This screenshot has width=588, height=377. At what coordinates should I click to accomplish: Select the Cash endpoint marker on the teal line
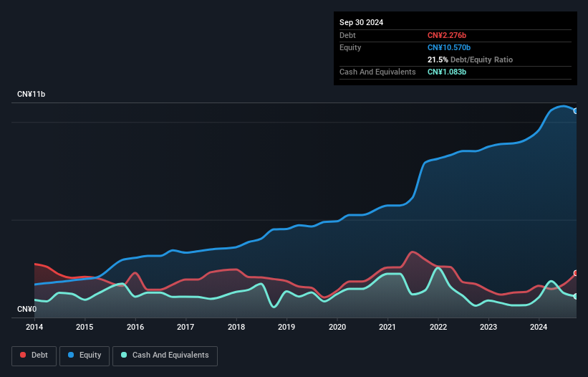click(x=576, y=296)
